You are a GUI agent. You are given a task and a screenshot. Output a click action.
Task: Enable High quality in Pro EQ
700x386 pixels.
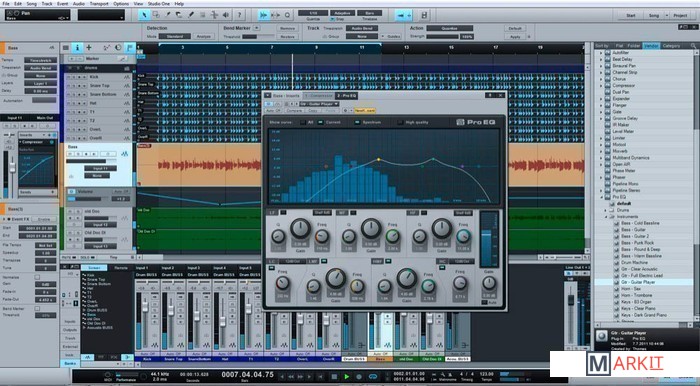[x=400, y=122]
